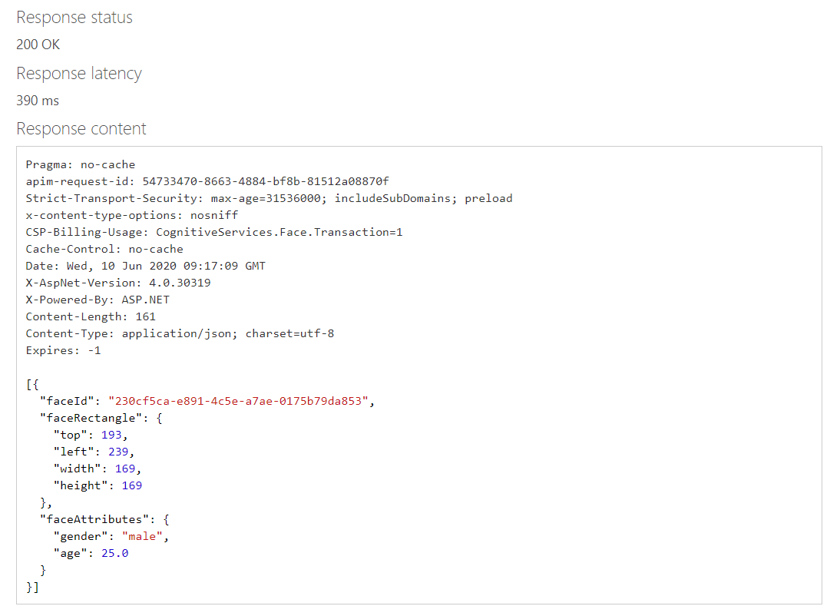Click the Response content heading
The height and width of the screenshot is (616, 840).
pos(81,129)
